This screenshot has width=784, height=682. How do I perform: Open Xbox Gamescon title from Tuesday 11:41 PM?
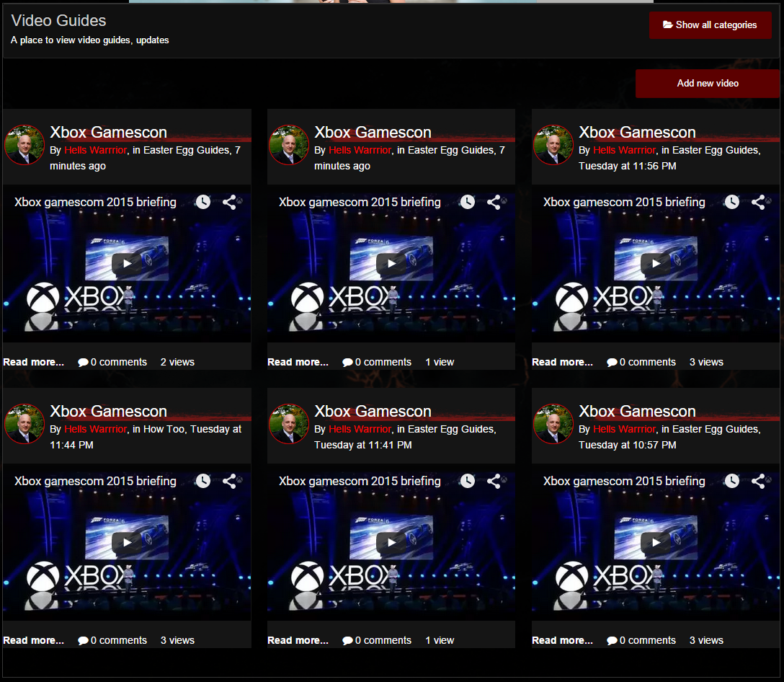point(373,412)
